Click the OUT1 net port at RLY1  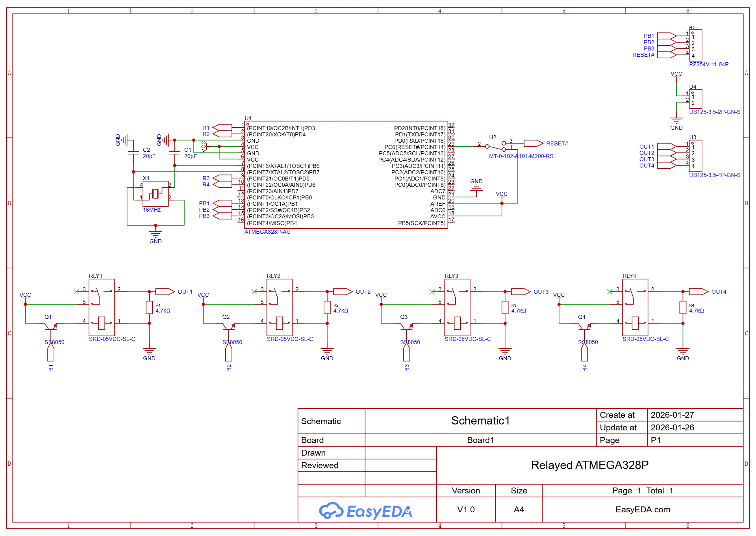[x=165, y=292]
